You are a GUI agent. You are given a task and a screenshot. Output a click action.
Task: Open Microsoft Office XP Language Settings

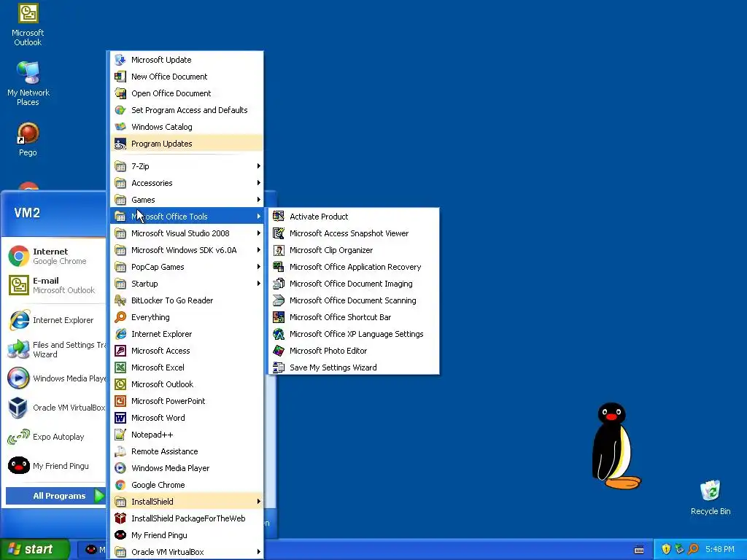pos(354,334)
